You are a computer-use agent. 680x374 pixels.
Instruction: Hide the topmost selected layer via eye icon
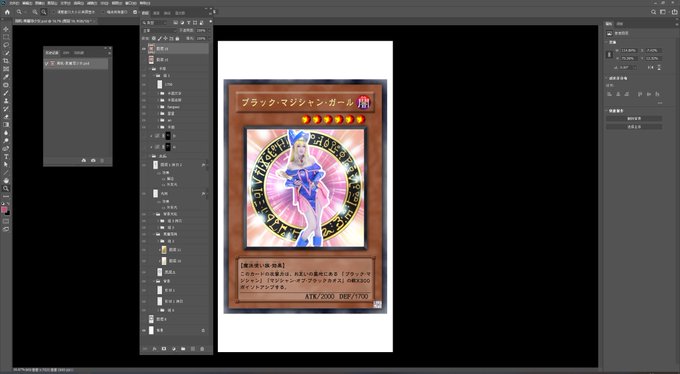coord(144,49)
